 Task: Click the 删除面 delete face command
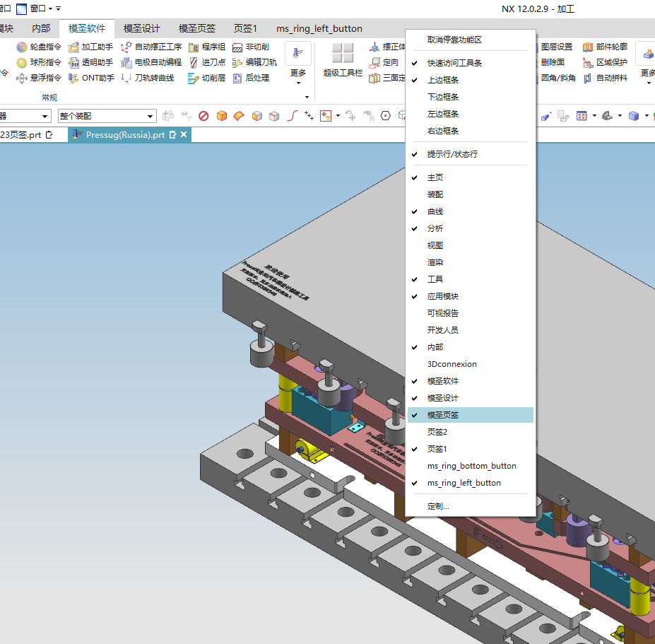pyautogui.click(x=552, y=62)
